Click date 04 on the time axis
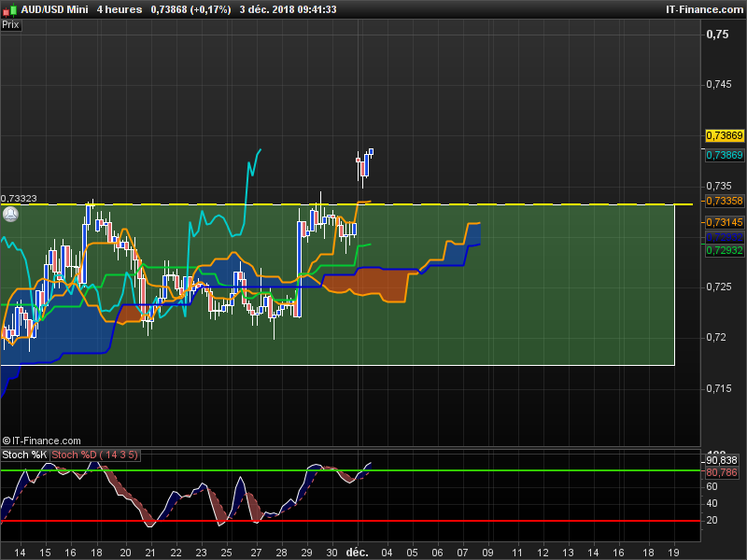 [x=387, y=553]
